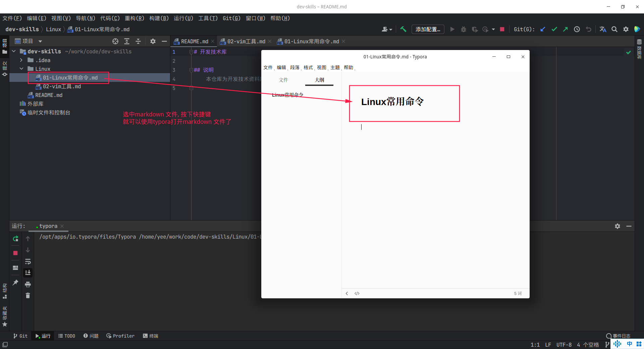Image resolution: width=644 pixels, height=349 pixels.
Task: Collapse the Linux folder in project tree
Action: [21, 68]
